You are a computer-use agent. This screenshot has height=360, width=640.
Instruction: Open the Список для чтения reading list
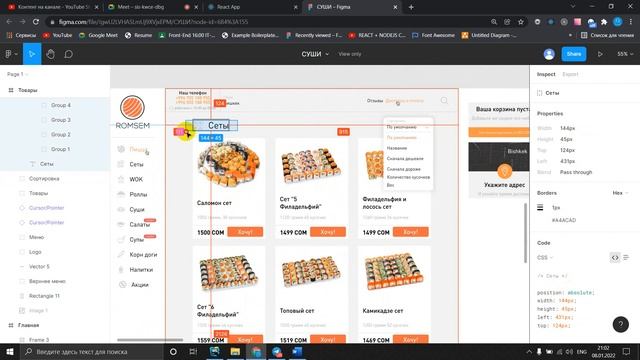click(x=607, y=36)
